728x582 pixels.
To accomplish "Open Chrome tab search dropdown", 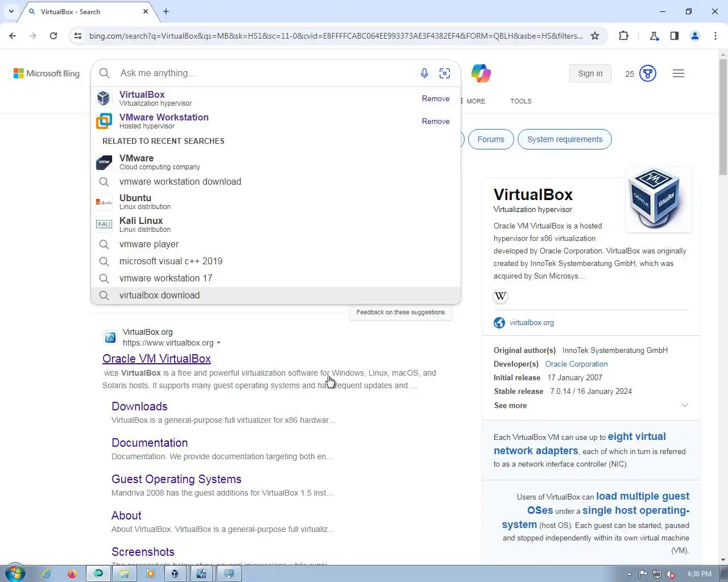I will 11,11.
